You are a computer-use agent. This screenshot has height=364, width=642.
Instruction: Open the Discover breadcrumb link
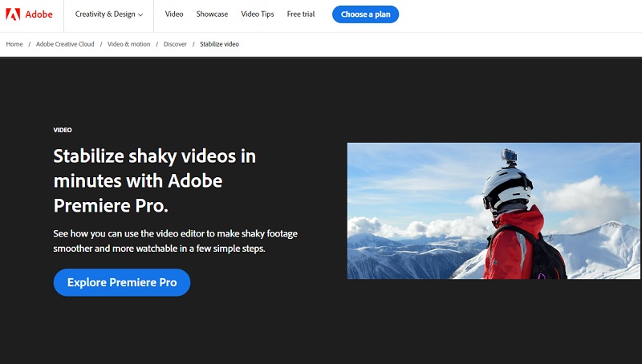point(175,44)
